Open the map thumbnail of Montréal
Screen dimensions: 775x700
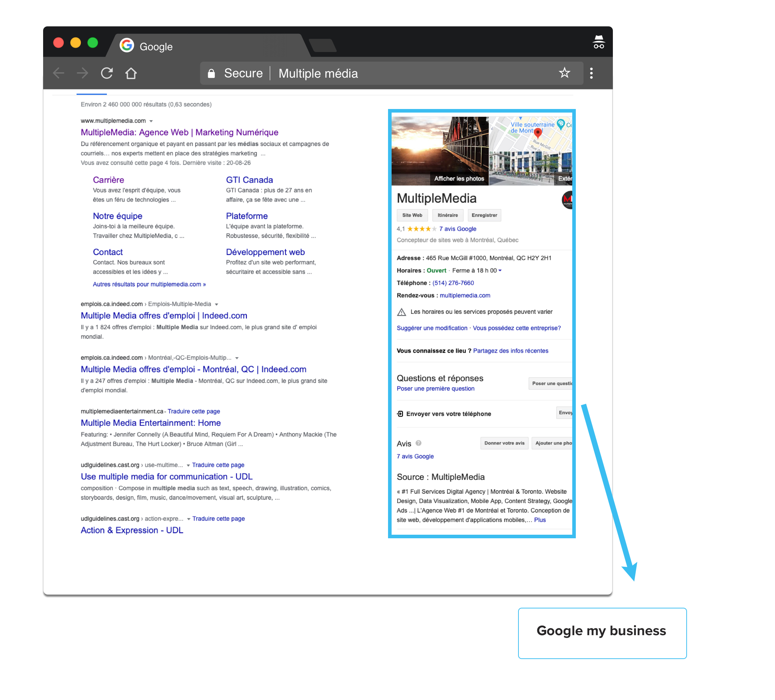tap(531, 134)
